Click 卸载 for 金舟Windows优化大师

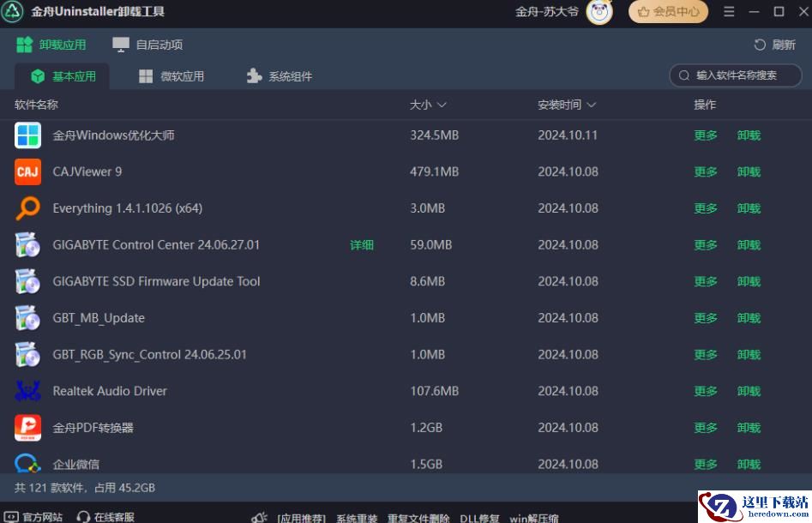(x=749, y=135)
